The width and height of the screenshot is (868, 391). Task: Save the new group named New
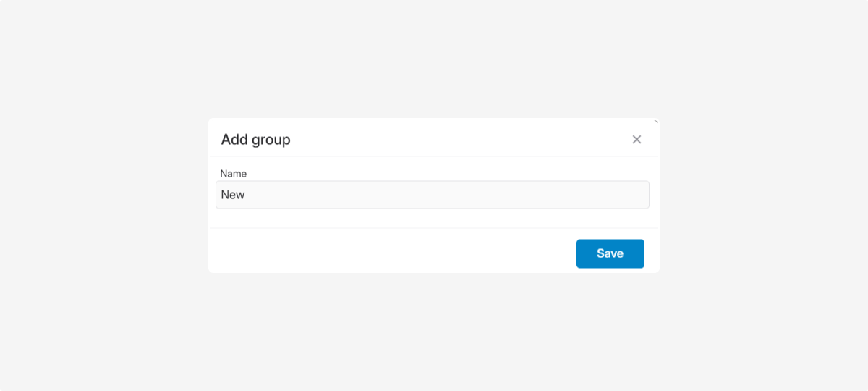610,253
